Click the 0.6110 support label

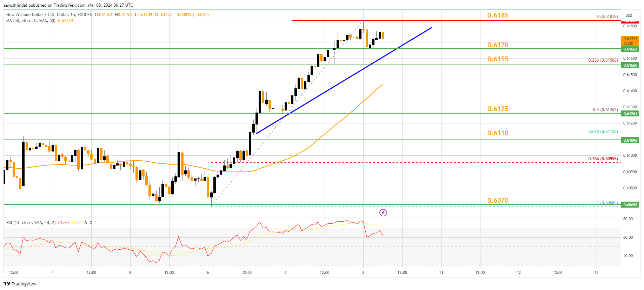click(x=498, y=133)
